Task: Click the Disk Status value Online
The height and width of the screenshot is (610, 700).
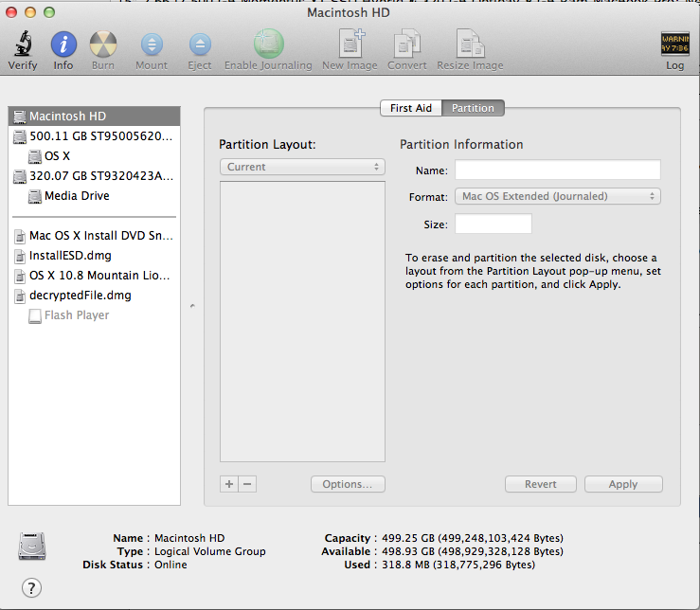Action: 171,565
